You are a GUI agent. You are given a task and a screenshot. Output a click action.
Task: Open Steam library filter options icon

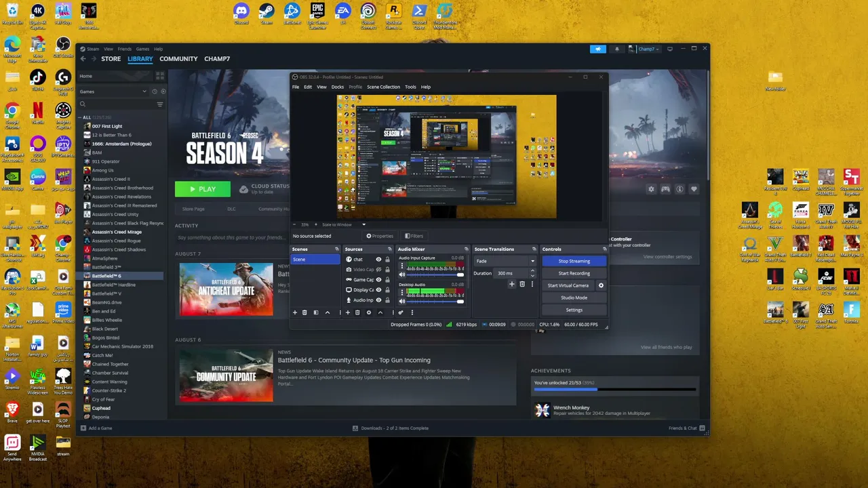click(x=160, y=104)
